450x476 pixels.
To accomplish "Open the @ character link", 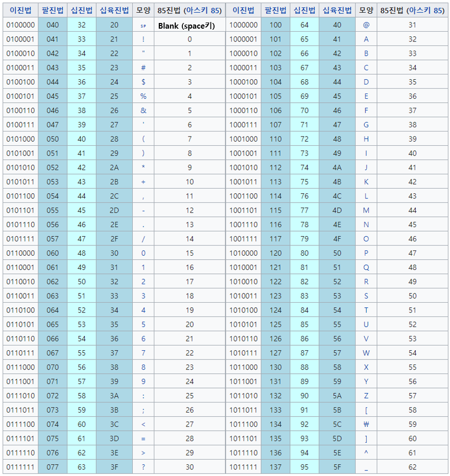I will point(366,25).
